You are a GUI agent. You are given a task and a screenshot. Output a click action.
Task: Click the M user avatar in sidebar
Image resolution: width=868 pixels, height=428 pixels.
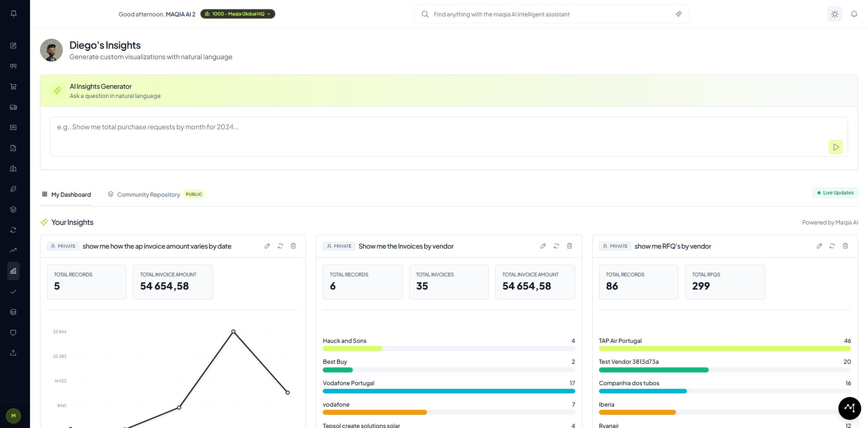pyautogui.click(x=13, y=416)
